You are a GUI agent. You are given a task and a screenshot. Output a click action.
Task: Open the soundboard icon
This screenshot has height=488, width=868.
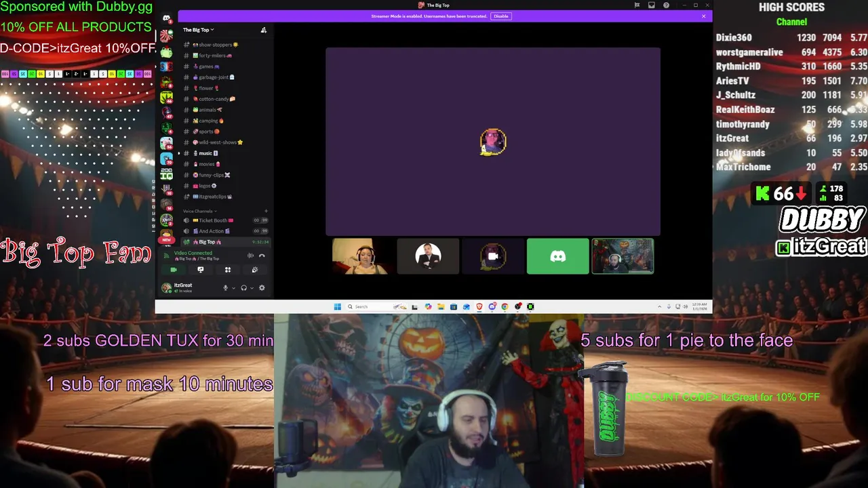click(x=255, y=270)
